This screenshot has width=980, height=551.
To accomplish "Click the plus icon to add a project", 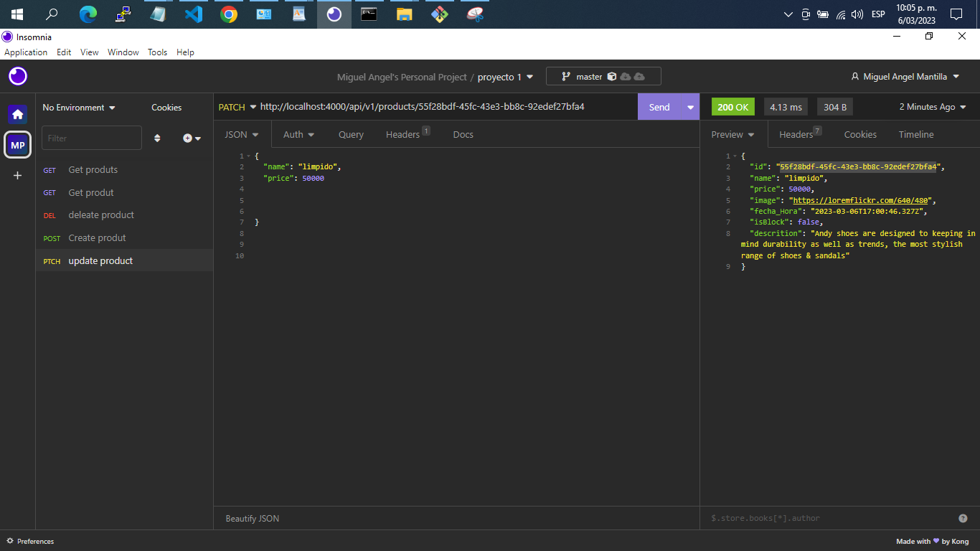I will pyautogui.click(x=17, y=174).
